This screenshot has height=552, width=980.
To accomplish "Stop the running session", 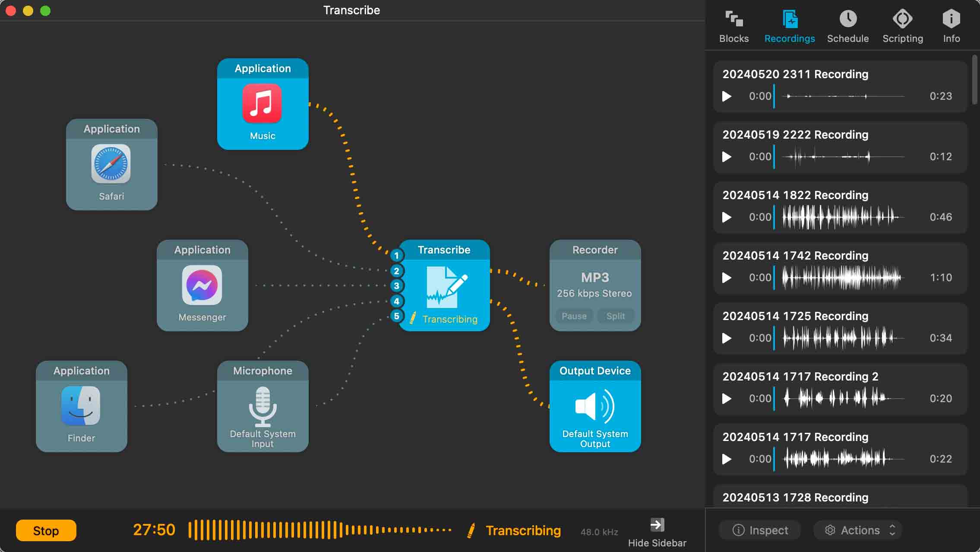I will pyautogui.click(x=46, y=530).
